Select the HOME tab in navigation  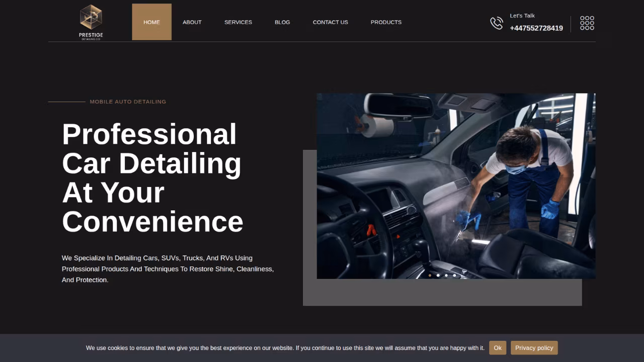pyautogui.click(x=151, y=22)
